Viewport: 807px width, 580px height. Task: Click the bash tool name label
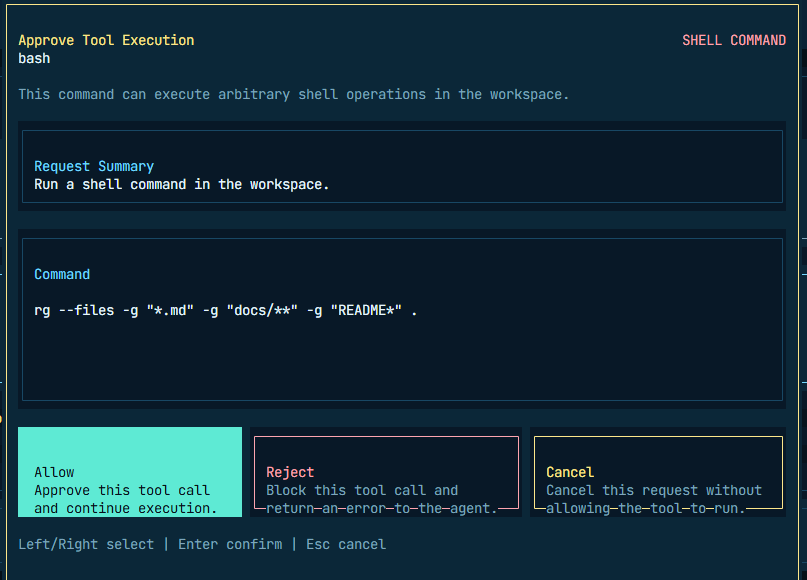pos(34,58)
